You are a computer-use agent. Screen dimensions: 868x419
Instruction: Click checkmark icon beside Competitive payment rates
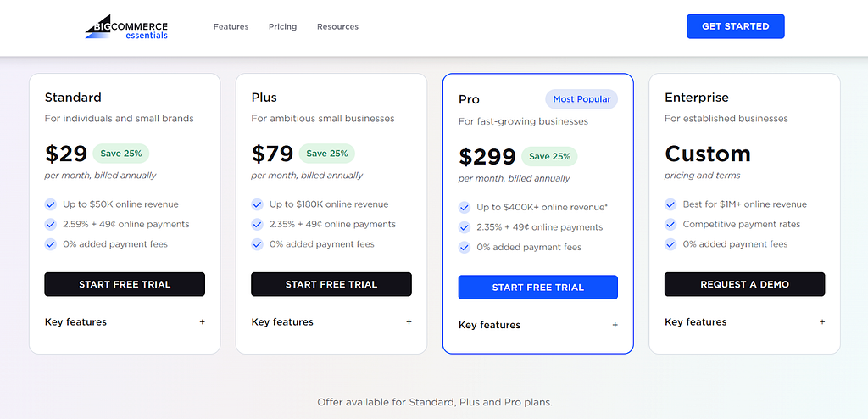coord(670,225)
